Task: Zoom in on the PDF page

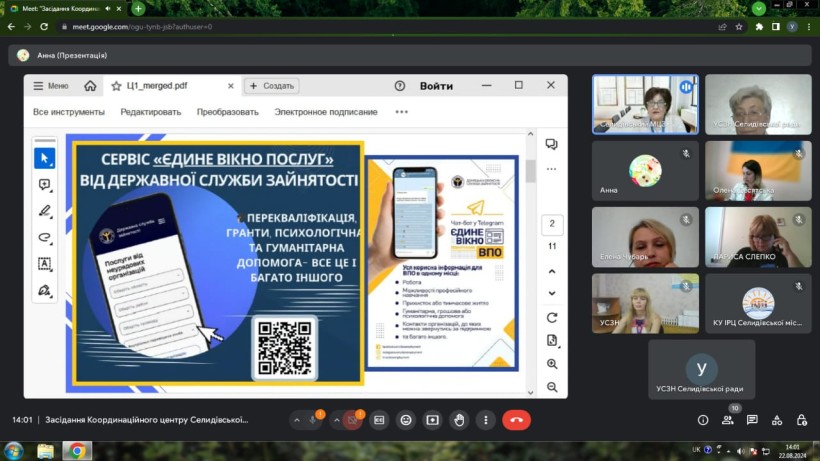Action: pos(552,364)
